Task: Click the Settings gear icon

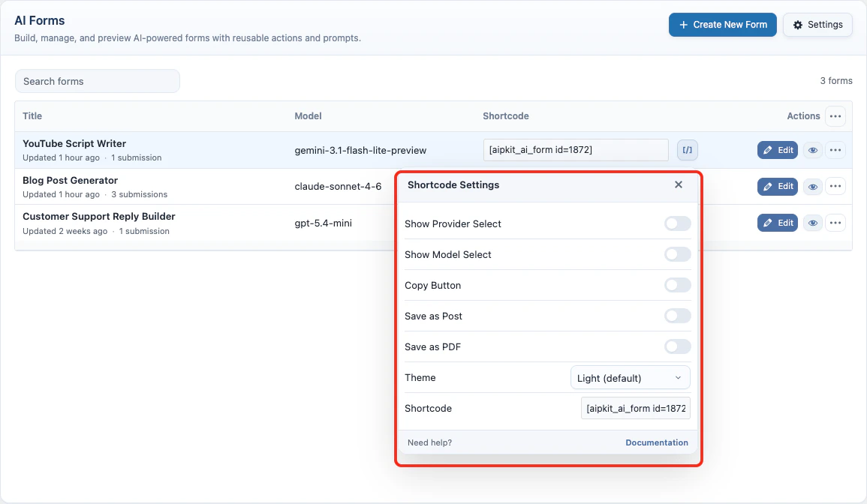Action: 817,25
